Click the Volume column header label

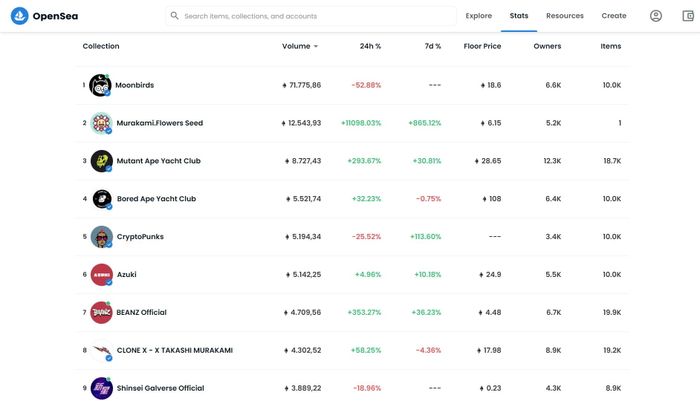[296, 46]
